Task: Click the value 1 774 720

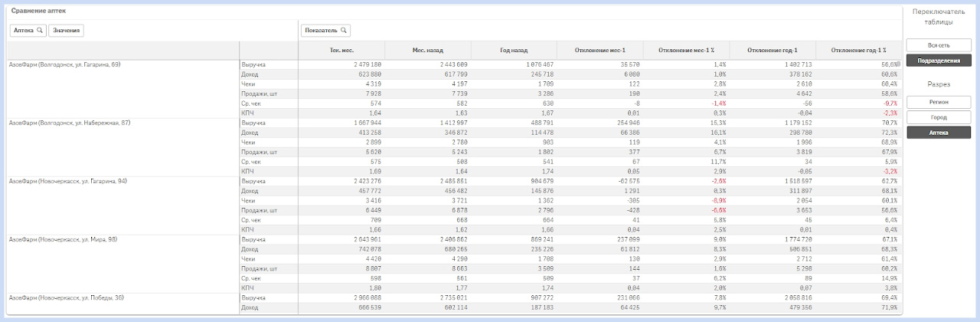Action: pyautogui.click(x=797, y=239)
